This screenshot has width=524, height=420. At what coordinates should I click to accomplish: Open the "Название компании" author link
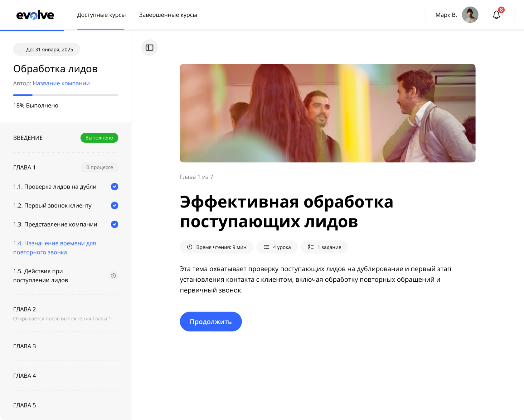(x=61, y=83)
